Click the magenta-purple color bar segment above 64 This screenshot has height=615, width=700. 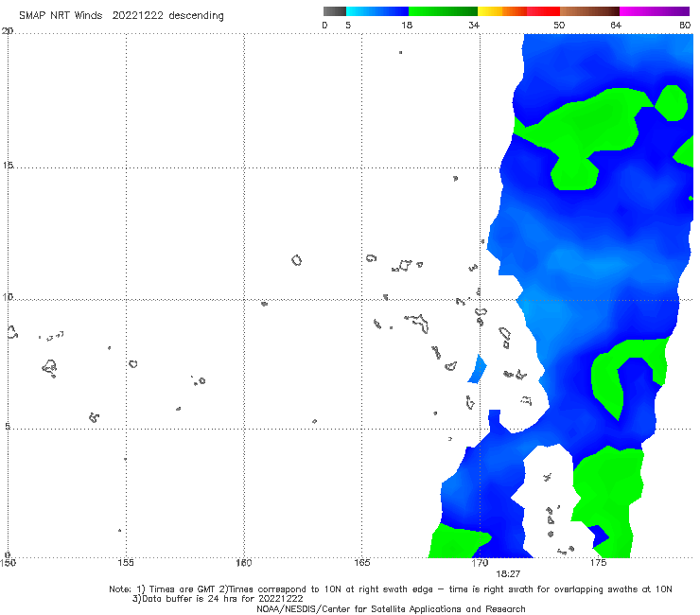click(x=655, y=11)
